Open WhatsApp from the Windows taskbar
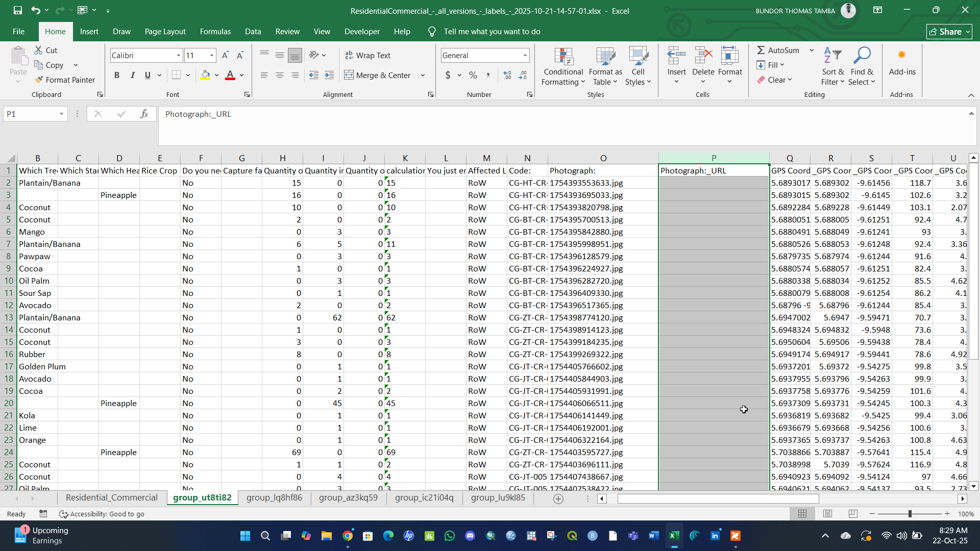The width and height of the screenshot is (980, 551). click(x=450, y=536)
